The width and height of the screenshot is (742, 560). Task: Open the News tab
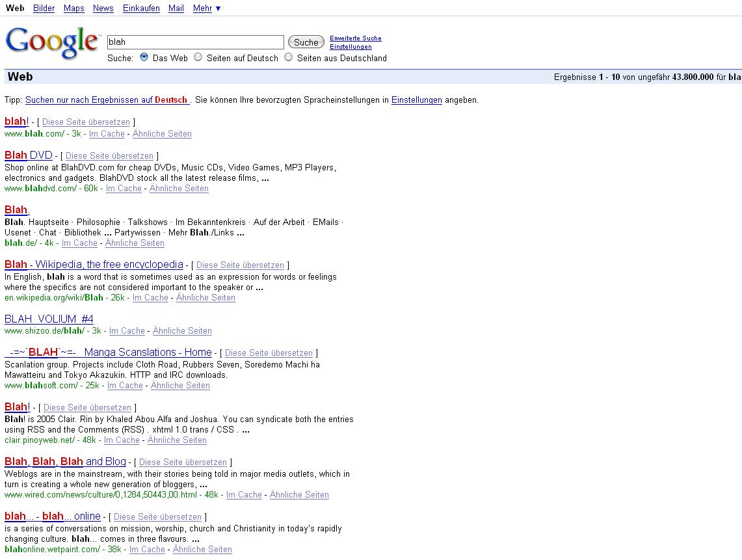point(103,8)
